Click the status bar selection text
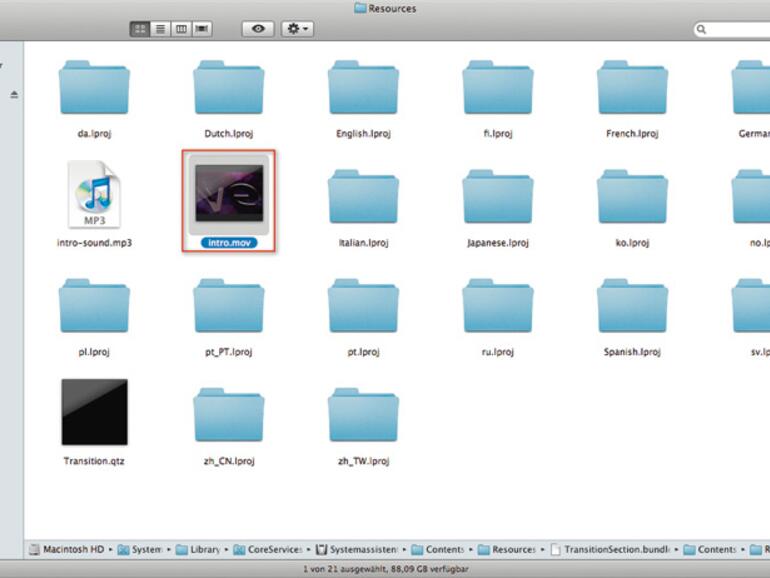This screenshot has width=770, height=578. point(385,569)
